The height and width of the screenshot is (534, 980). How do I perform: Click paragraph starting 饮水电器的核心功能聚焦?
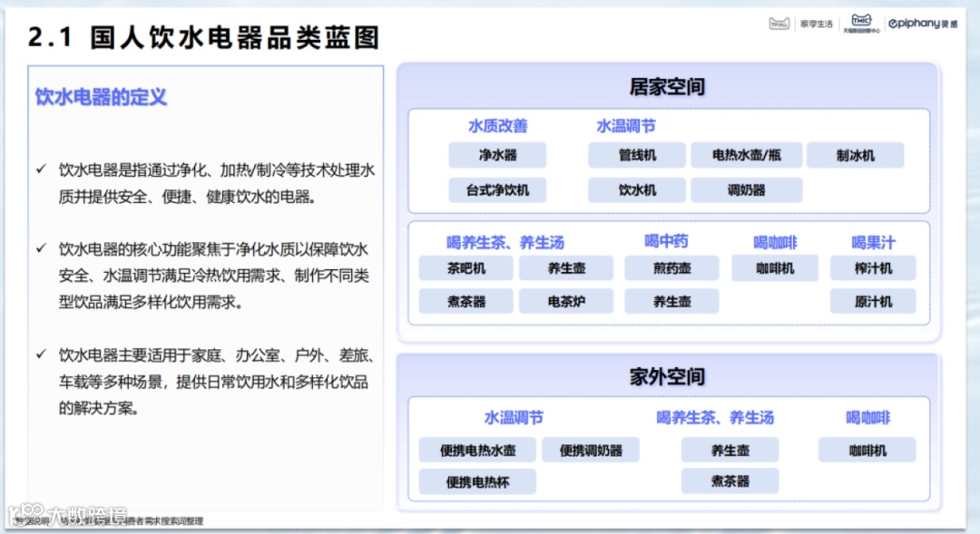tap(214, 276)
